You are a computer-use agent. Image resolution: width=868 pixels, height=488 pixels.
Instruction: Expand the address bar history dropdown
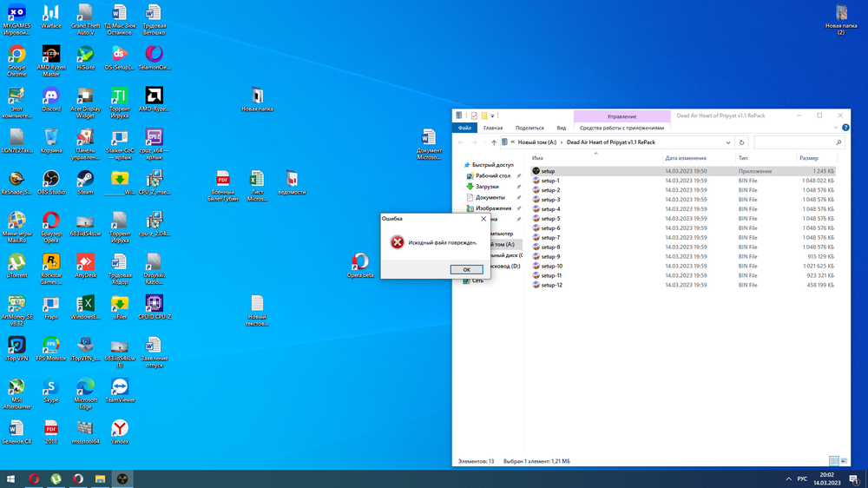(727, 142)
